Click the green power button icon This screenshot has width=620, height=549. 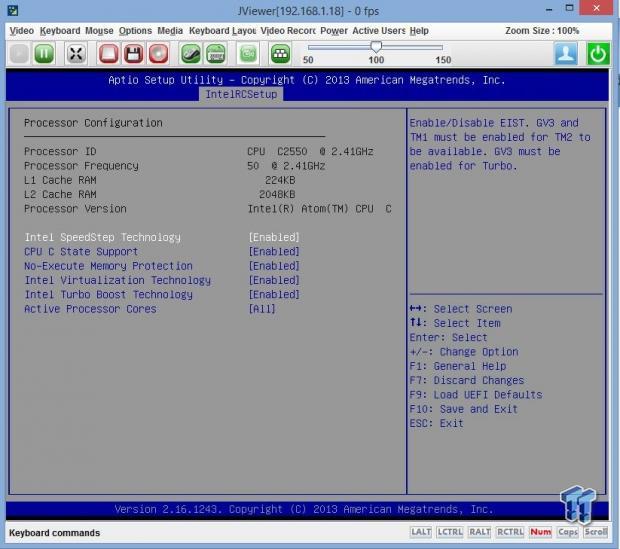(x=598, y=54)
